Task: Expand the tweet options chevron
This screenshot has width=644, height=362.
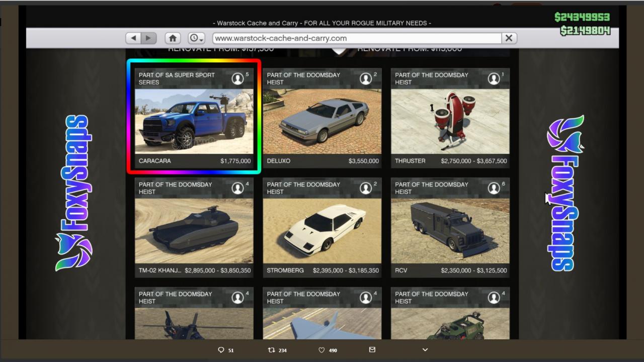Action: (x=425, y=350)
